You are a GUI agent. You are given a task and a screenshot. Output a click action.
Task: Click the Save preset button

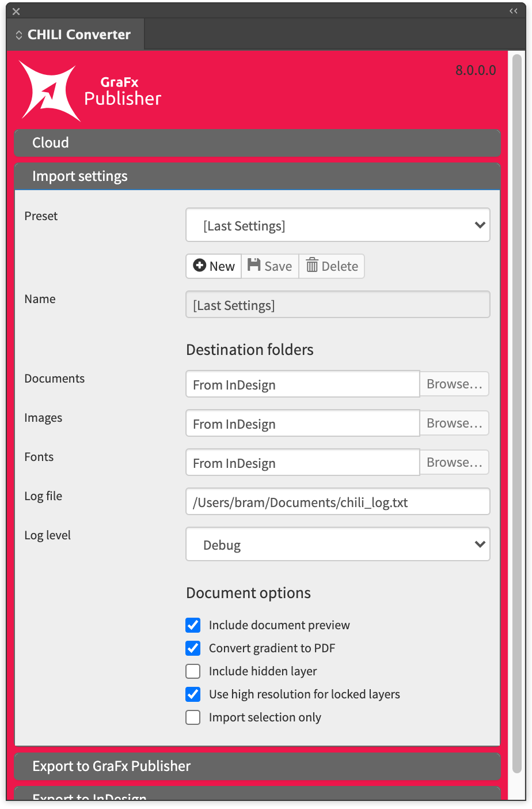tap(270, 266)
